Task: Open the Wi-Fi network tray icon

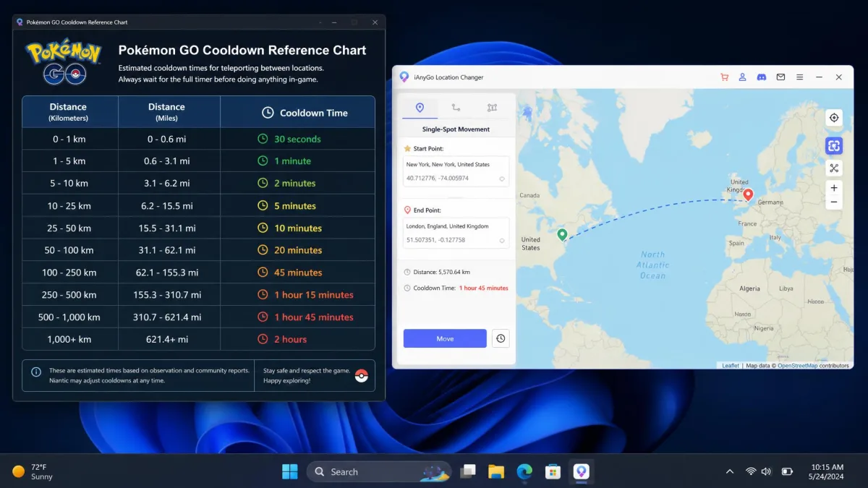Action: [x=751, y=471]
